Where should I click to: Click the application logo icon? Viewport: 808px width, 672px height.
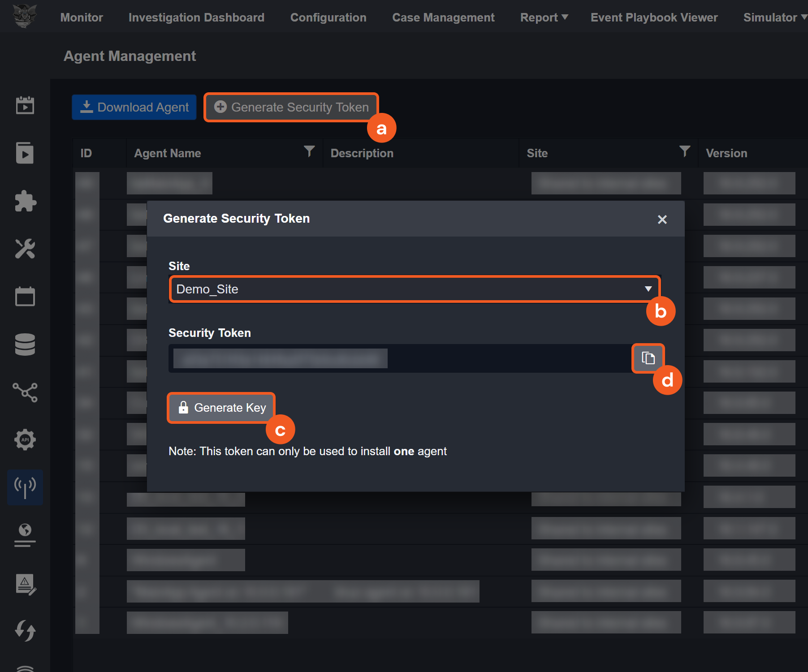tap(25, 16)
